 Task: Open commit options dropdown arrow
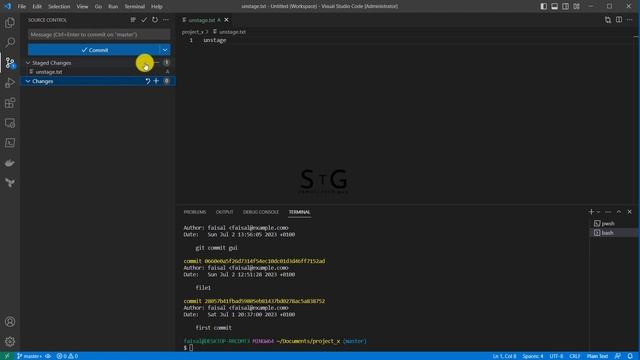click(165, 50)
